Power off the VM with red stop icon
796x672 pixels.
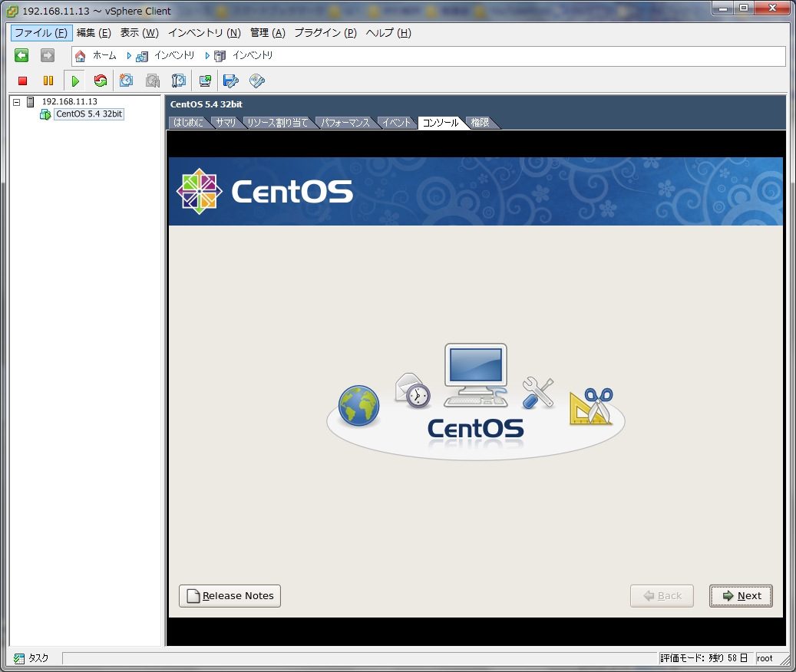[22, 81]
